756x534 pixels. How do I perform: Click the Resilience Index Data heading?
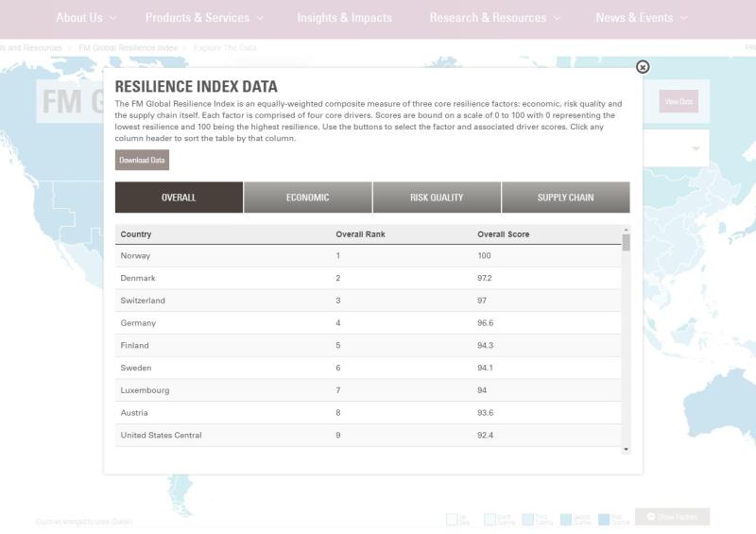[x=197, y=87]
